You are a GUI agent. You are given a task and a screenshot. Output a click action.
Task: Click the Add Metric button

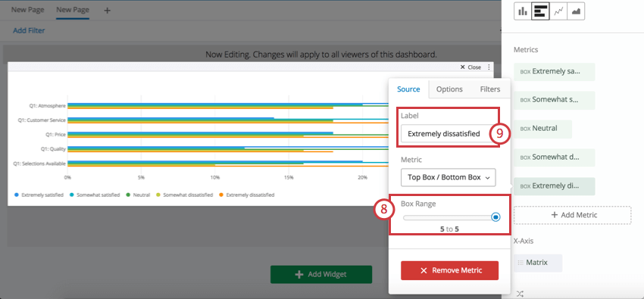point(573,215)
